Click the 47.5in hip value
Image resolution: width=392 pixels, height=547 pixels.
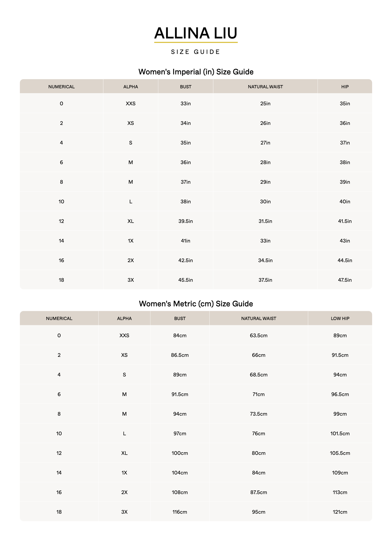pos(345,280)
